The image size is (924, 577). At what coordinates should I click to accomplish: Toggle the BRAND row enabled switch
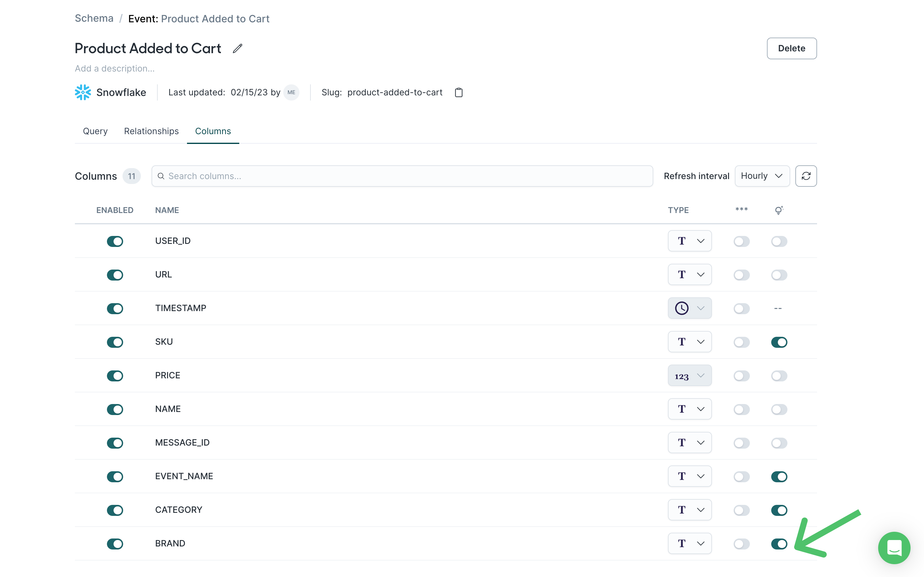pos(116,544)
